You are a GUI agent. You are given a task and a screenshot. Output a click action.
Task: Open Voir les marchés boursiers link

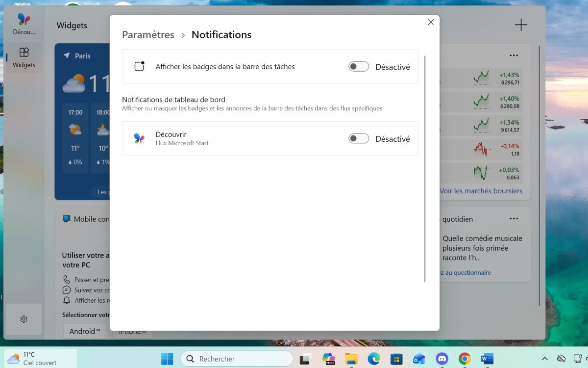(481, 190)
